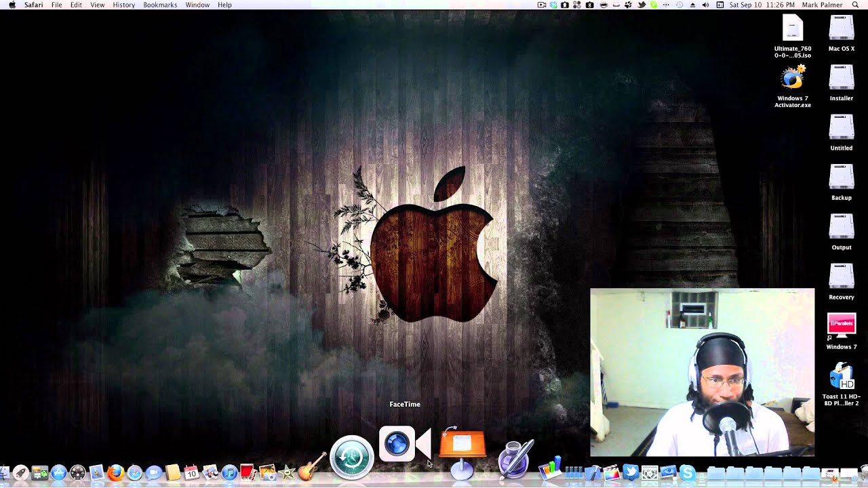The height and width of the screenshot is (488, 868).
Task: Select the Untitled drive icon
Action: coord(842,131)
